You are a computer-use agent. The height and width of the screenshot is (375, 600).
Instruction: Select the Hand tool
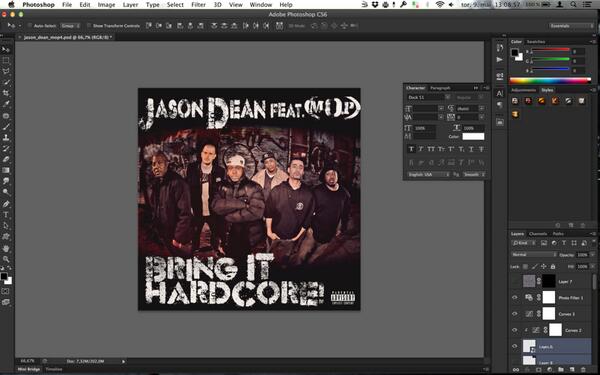pyautogui.click(x=6, y=248)
